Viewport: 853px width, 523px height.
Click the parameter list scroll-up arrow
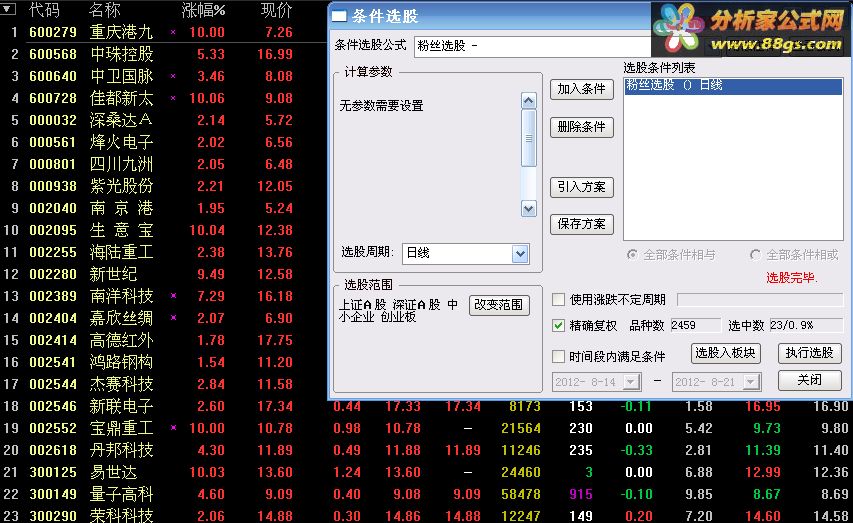529,101
